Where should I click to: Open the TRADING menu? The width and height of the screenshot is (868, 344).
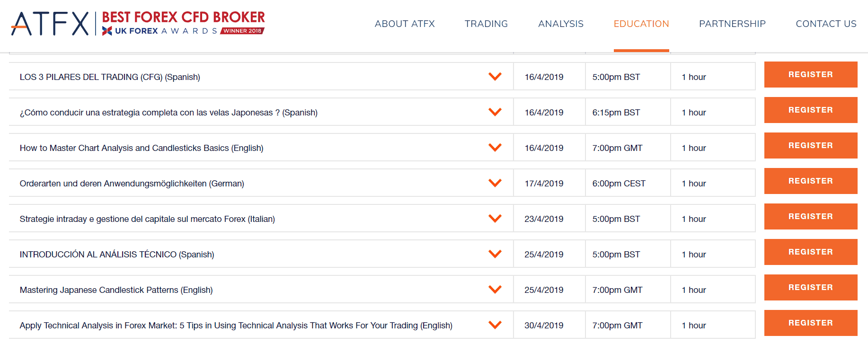pyautogui.click(x=486, y=24)
